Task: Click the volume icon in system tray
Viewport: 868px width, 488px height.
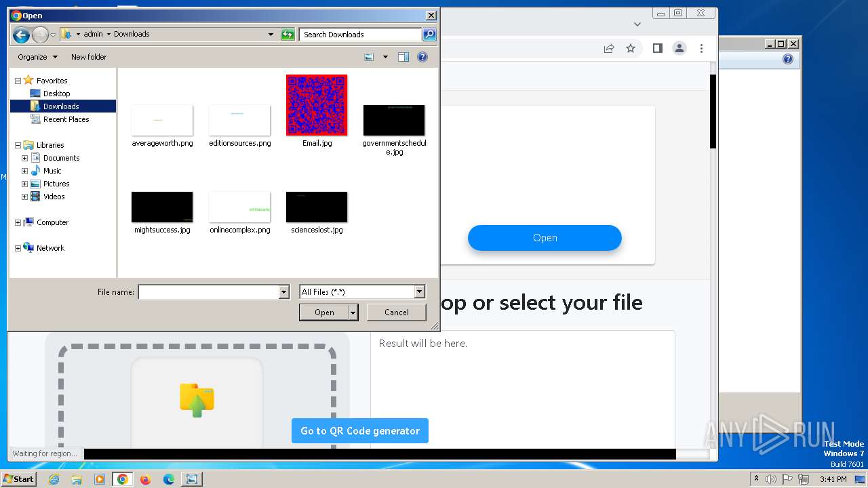Action: pyautogui.click(x=771, y=479)
